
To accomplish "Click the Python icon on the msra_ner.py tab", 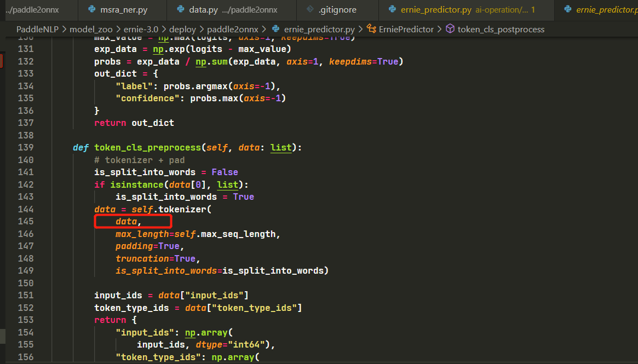I will (x=92, y=9).
